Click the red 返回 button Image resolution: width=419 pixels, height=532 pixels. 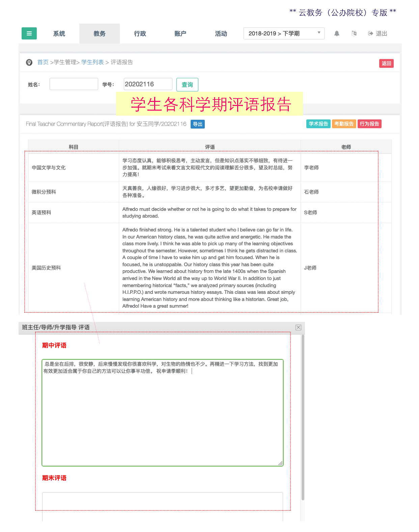click(x=386, y=63)
